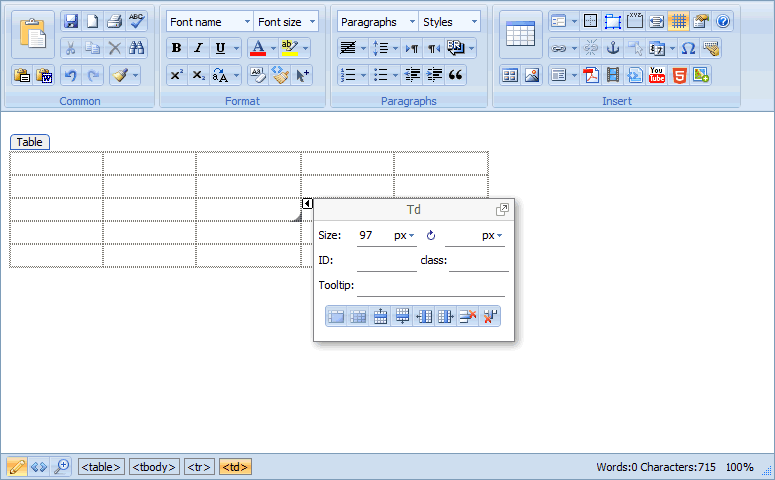The width and height of the screenshot is (775, 480).
Task: Open the Font name dropdown
Action: tap(210, 22)
